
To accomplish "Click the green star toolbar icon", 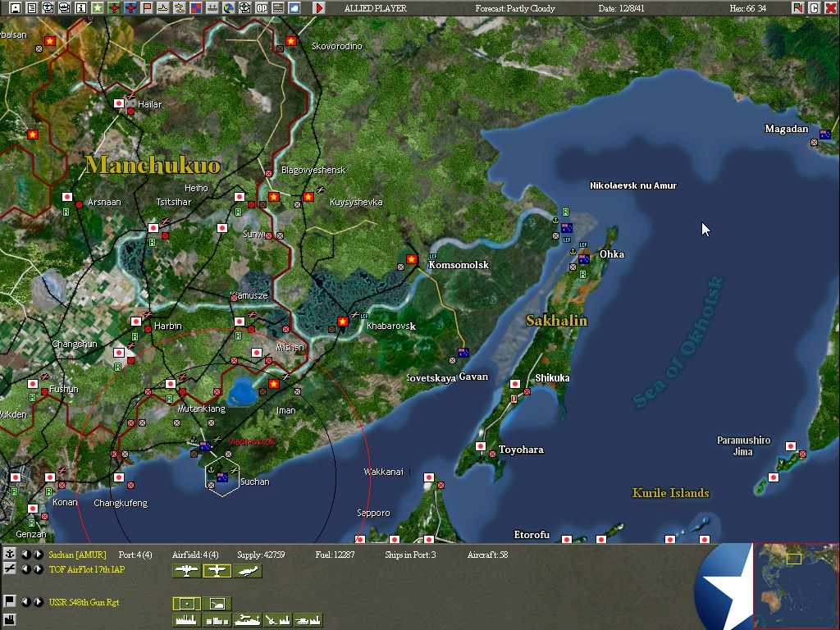I will [x=98, y=8].
